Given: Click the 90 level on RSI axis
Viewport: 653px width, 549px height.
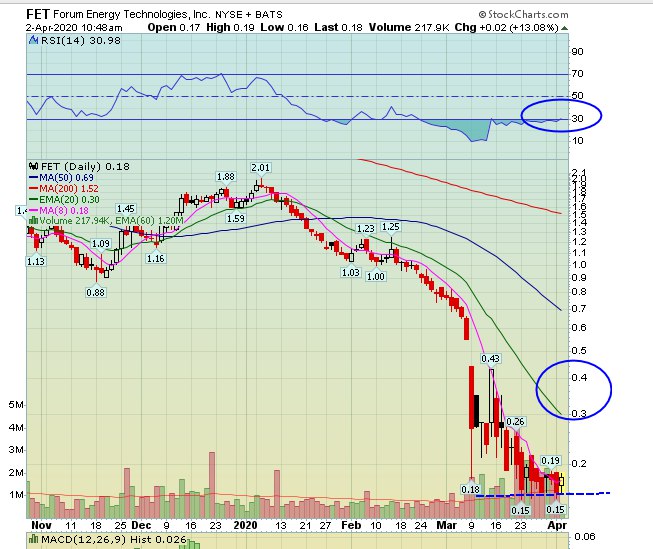Looking at the screenshot, I should coord(578,52).
